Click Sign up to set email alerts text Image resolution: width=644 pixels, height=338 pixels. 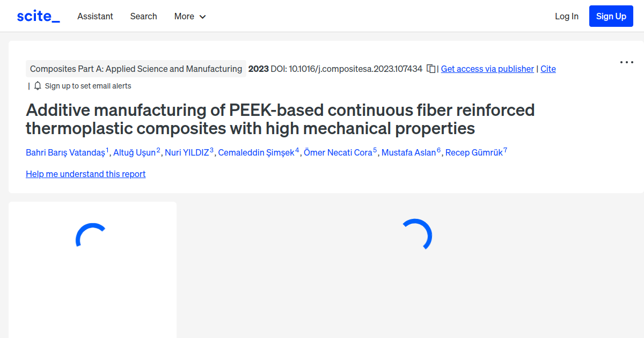[x=88, y=85]
